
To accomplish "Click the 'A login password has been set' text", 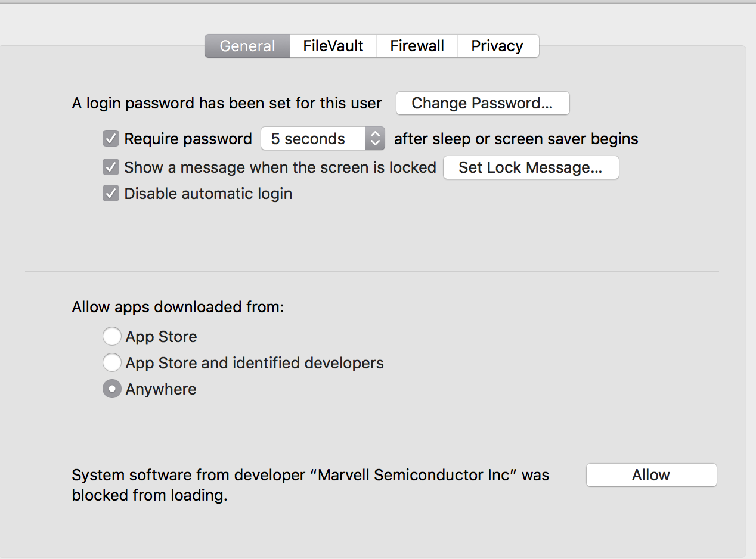I will pos(227,103).
